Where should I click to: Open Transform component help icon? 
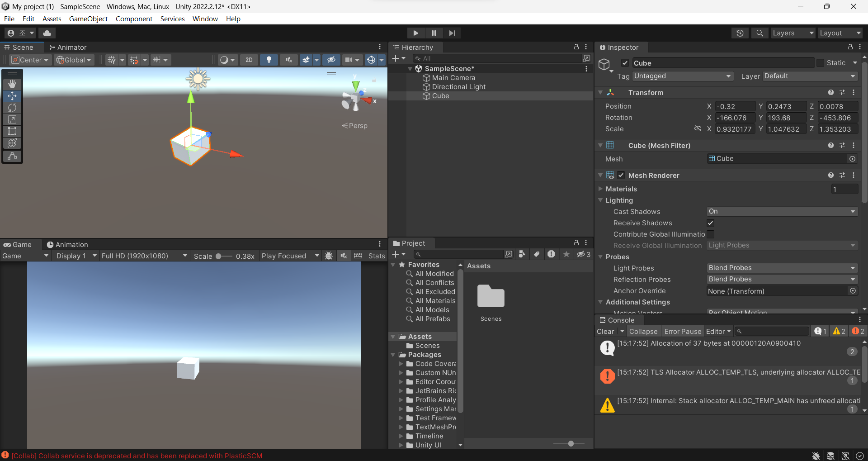[x=831, y=92]
